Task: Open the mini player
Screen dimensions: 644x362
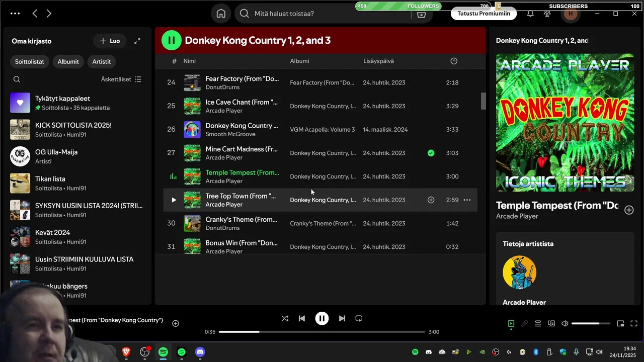Action: [620, 323]
